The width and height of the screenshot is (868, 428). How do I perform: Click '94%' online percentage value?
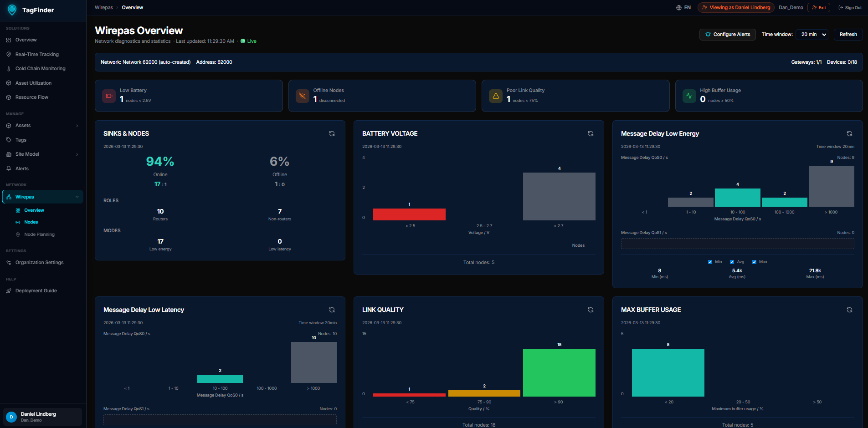(160, 162)
